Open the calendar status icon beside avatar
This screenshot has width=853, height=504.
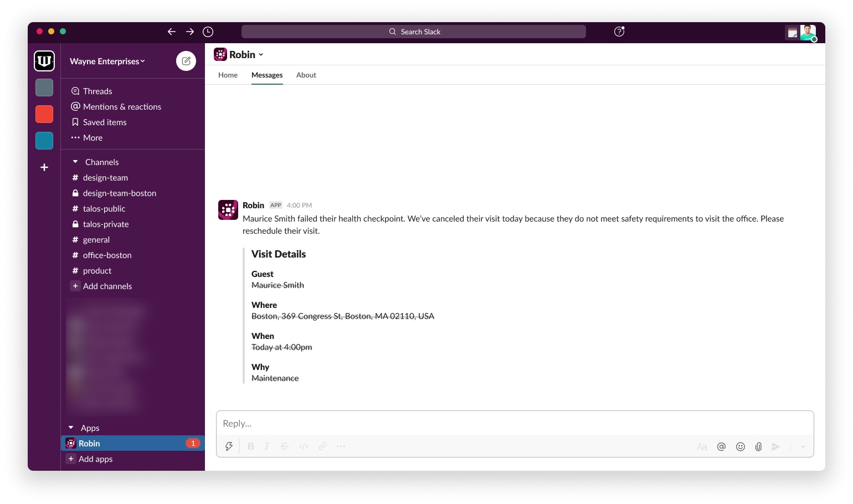coord(793,33)
